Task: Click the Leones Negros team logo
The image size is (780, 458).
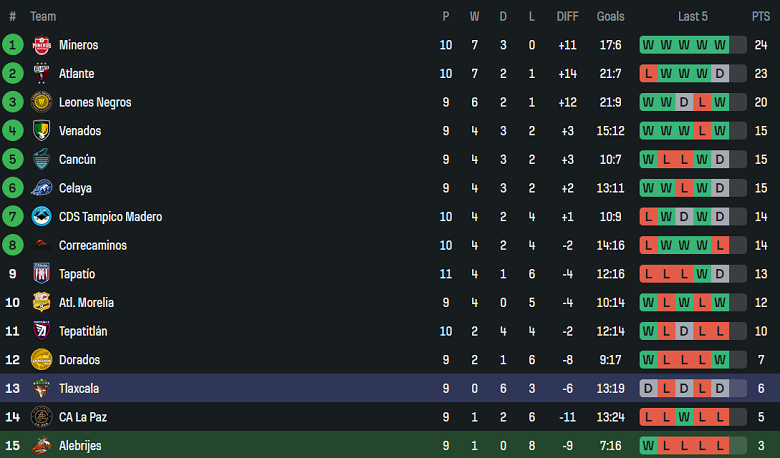Action: tap(41, 102)
